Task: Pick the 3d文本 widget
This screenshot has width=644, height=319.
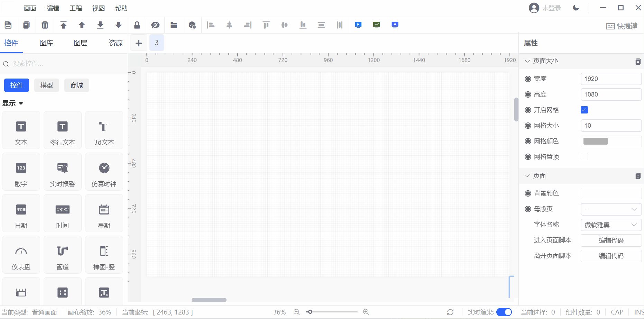Action: tap(104, 130)
